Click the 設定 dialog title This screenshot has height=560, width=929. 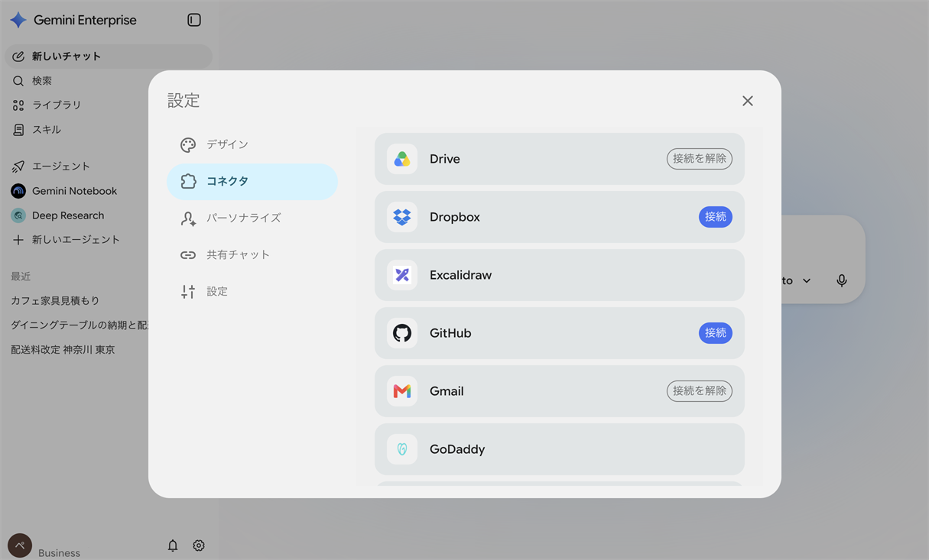pos(184,101)
